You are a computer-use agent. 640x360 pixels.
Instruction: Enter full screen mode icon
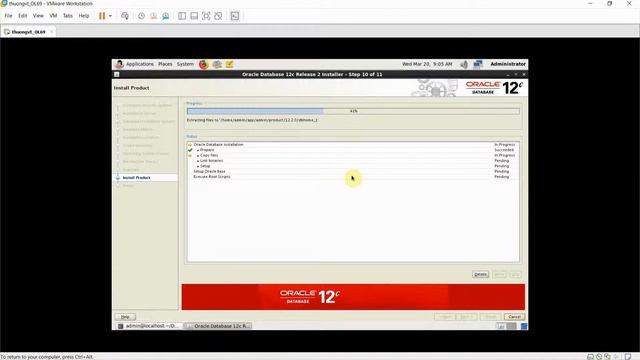[x=206, y=16]
